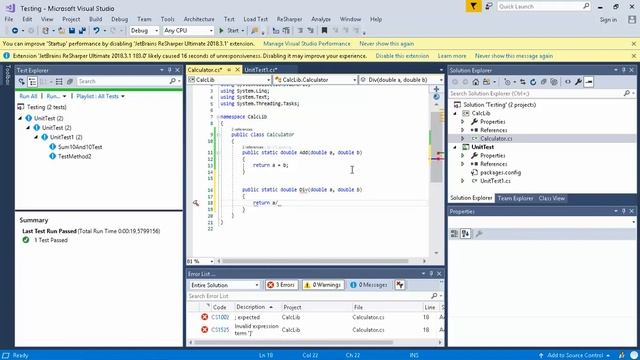
Task: Click Categorized icon in Properties panel
Action: [454, 233]
